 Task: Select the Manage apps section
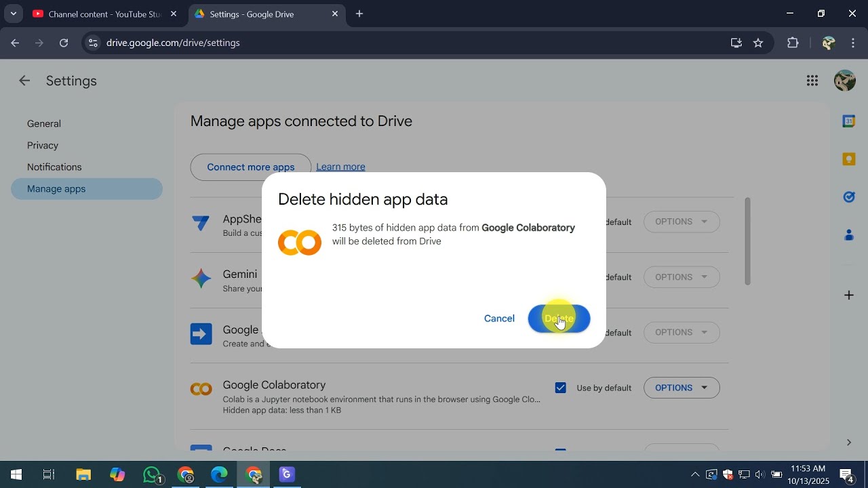click(87, 188)
